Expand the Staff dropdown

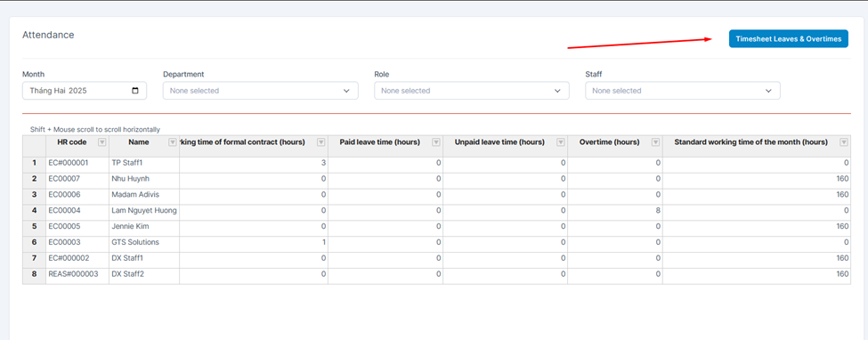[x=683, y=91]
